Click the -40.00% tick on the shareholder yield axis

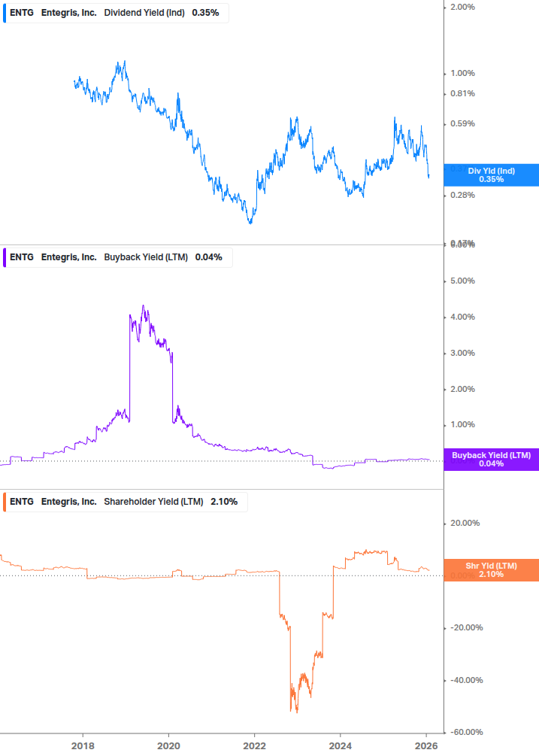(x=466, y=680)
